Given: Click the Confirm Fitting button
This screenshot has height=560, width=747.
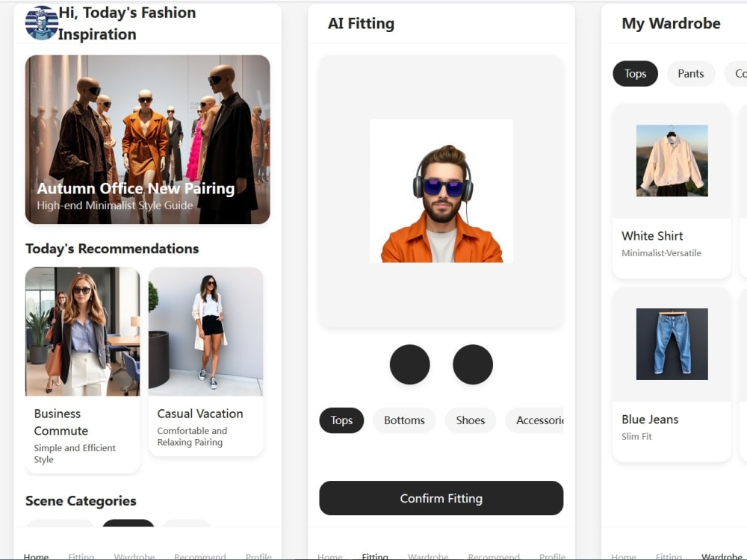Looking at the screenshot, I should 441,498.
